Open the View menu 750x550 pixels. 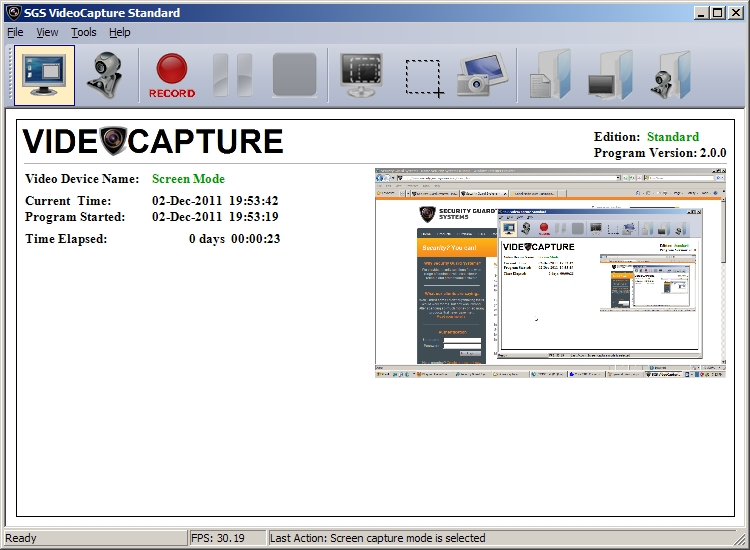47,32
